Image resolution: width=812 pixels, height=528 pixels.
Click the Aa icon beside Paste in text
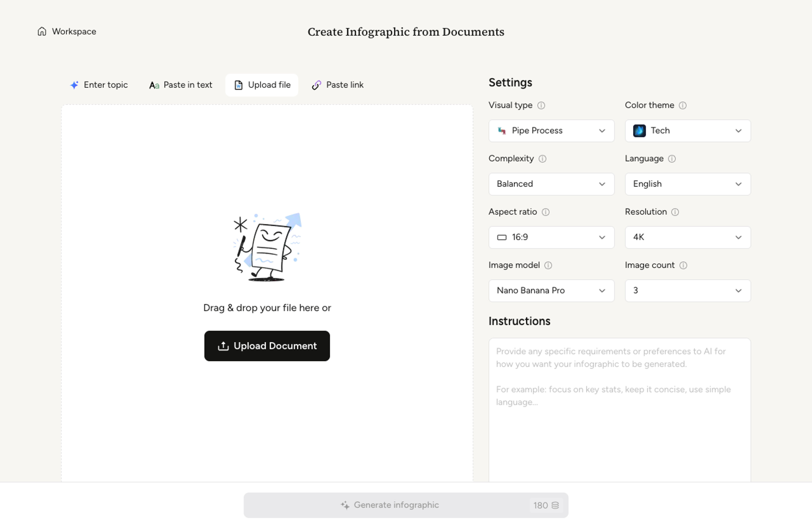click(154, 85)
